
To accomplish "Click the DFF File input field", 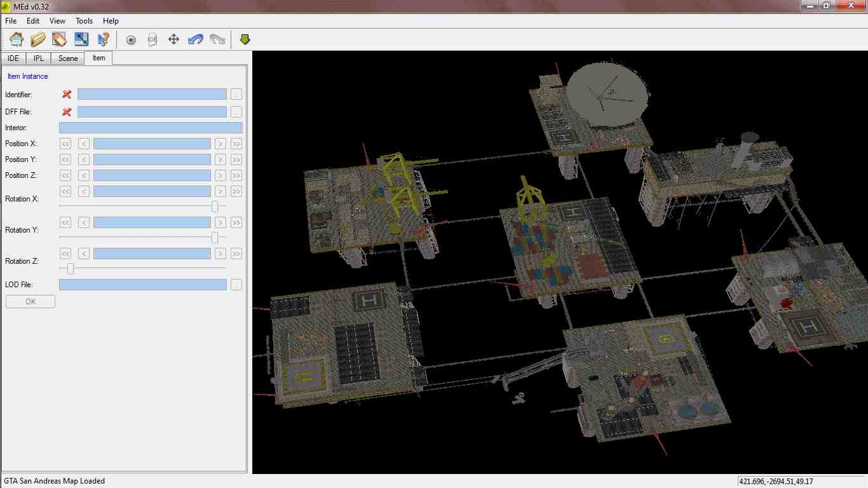I will click(x=152, y=112).
